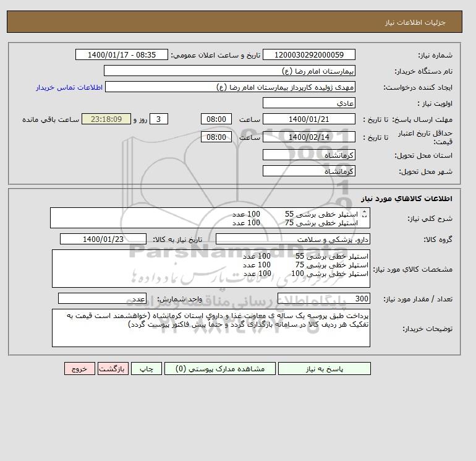Click the چاپ print button
The width and height of the screenshot is (476, 461).
[x=147, y=369]
